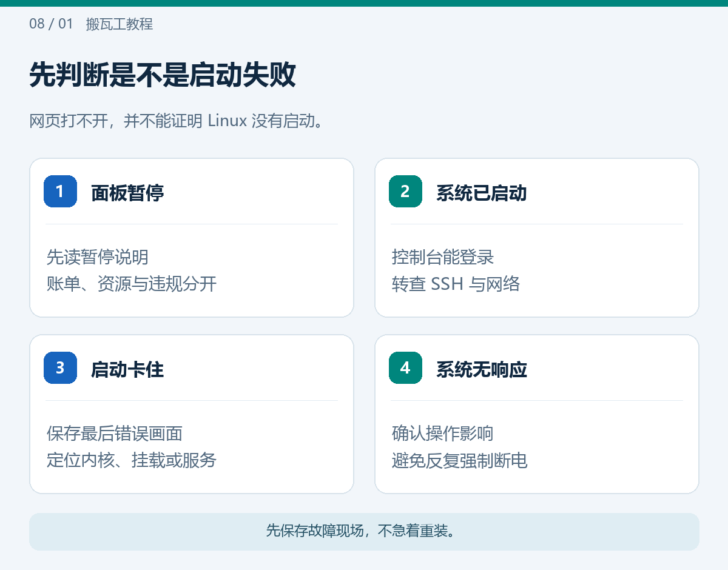
Task: Select the heading 启动卡住
Action: click(127, 369)
